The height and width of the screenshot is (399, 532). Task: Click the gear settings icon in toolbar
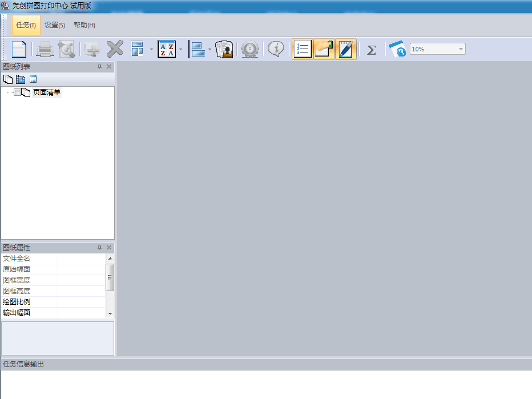pos(250,50)
